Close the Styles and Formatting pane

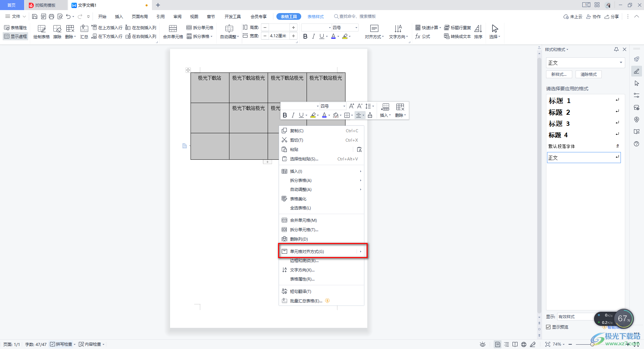tap(625, 49)
